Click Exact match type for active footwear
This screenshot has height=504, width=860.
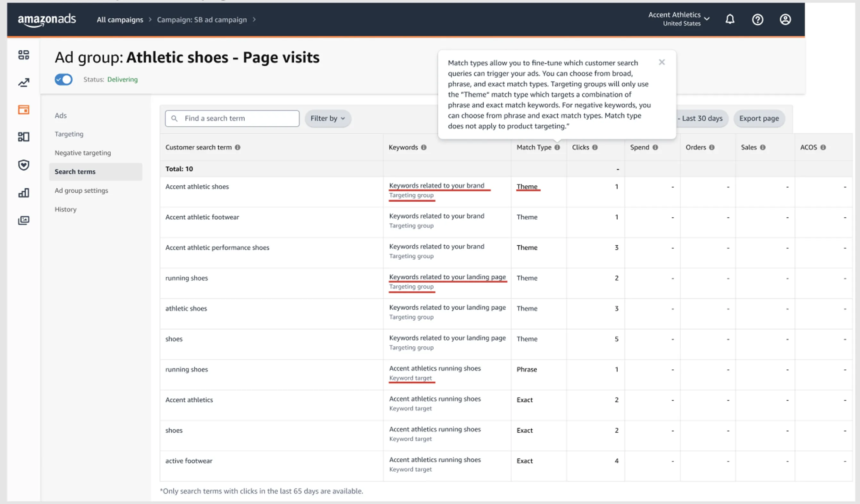coord(525,461)
